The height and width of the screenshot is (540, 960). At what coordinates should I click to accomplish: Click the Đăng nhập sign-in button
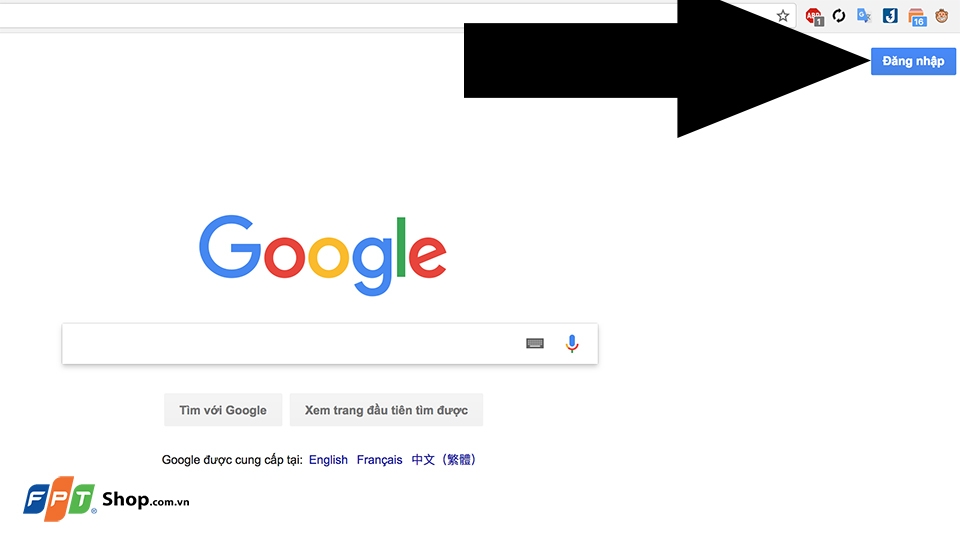click(913, 61)
